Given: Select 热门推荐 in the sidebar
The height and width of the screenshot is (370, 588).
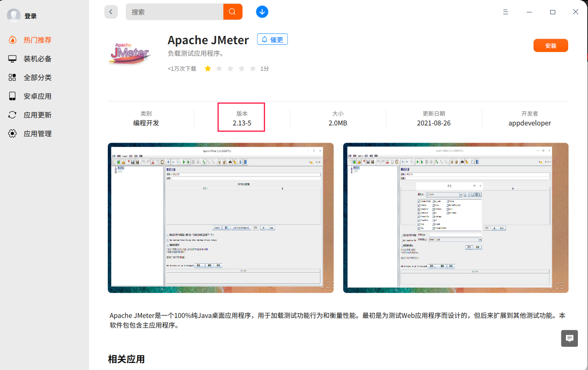Looking at the screenshot, I should [x=37, y=40].
